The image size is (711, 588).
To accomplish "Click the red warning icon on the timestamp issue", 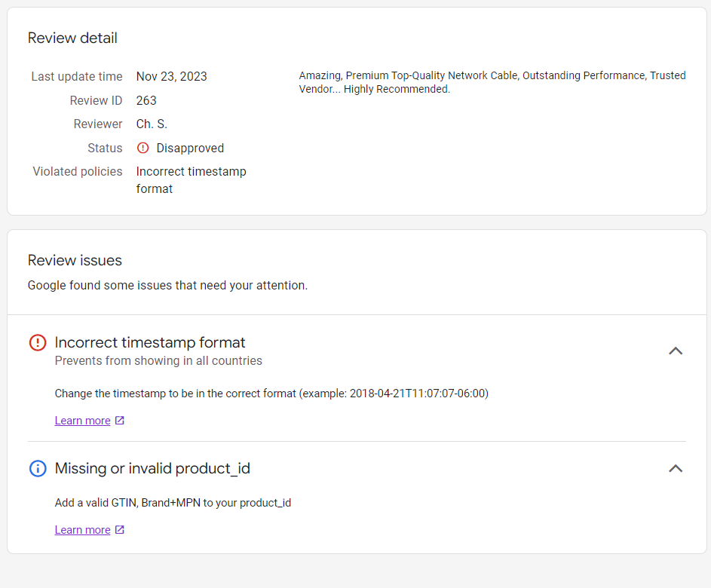I will tap(37, 342).
